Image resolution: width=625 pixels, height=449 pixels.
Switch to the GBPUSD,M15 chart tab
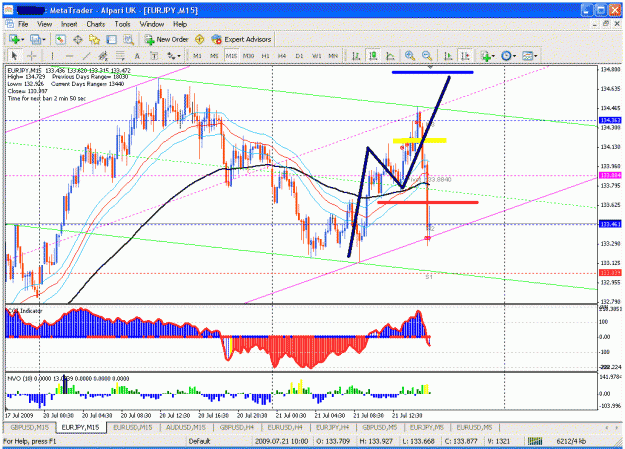tap(29, 427)
